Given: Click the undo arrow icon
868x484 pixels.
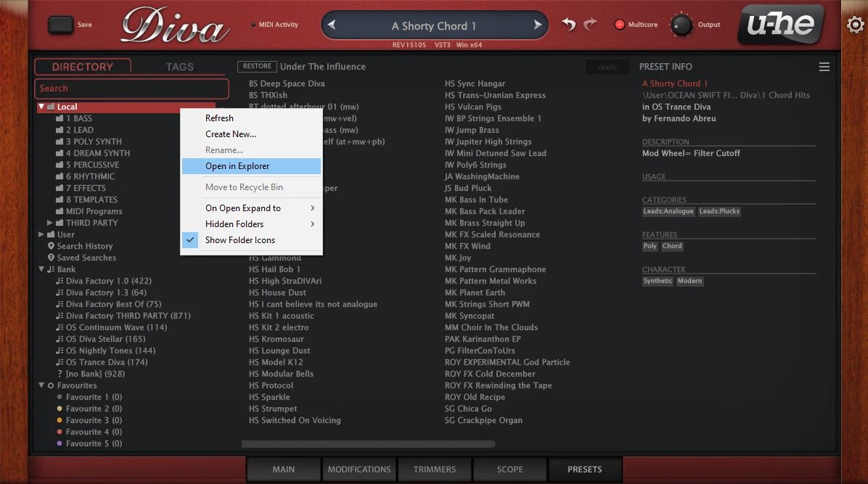Looking at the screenshot, I should (x=569, y=25).
